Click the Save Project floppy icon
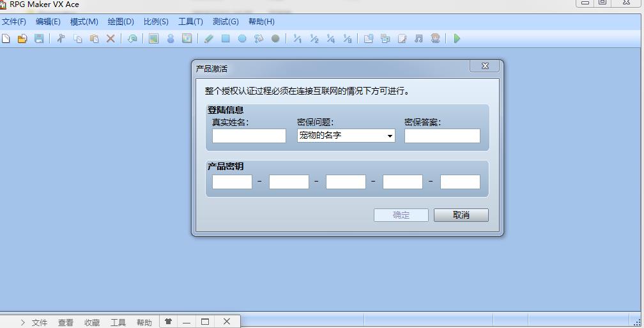This screenshot has width=644, height=328. pos(39,38)
